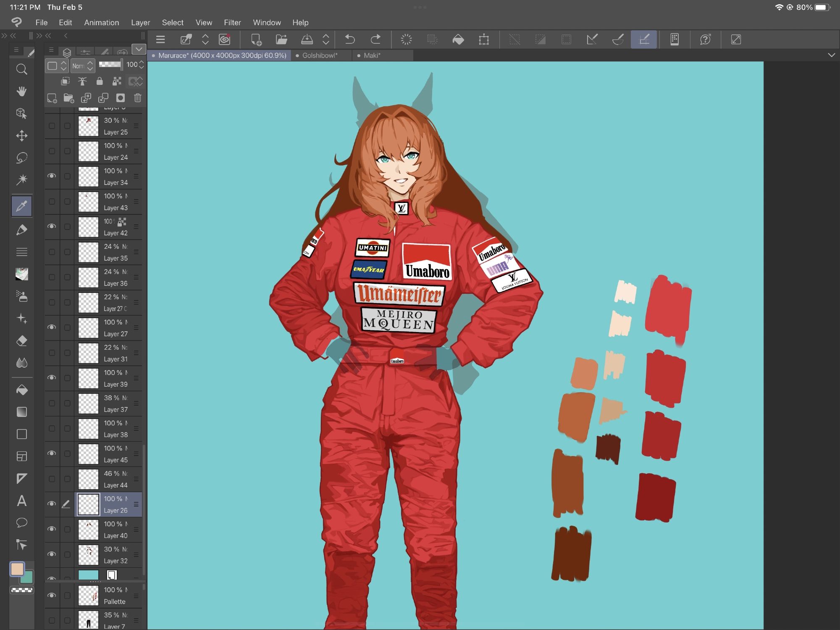Click the Undo arrow in command bar
Screen dimensions: 840x630
pos(350,40)
